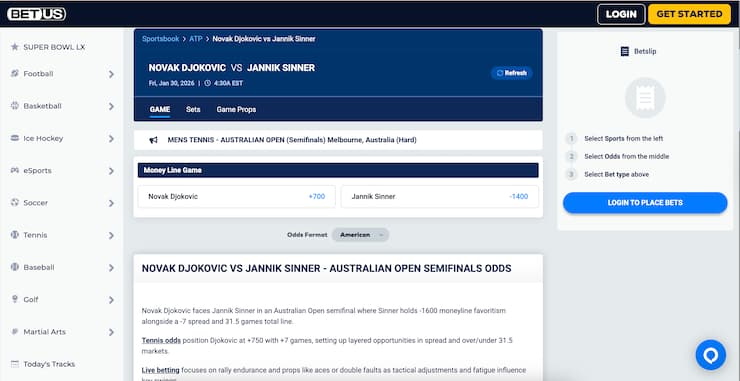
Task: Expand the Soccer category chevron
Action: tap(111, 203)
